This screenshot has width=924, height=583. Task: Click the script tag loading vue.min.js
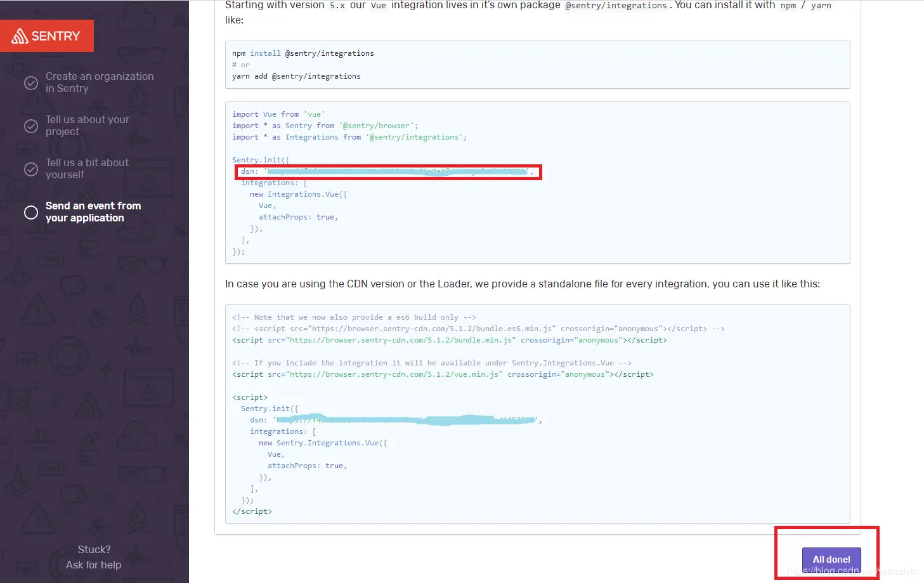coord(443,374)
